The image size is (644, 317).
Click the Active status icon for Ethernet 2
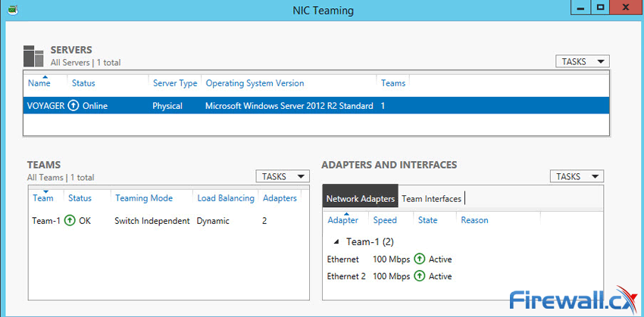420,276
